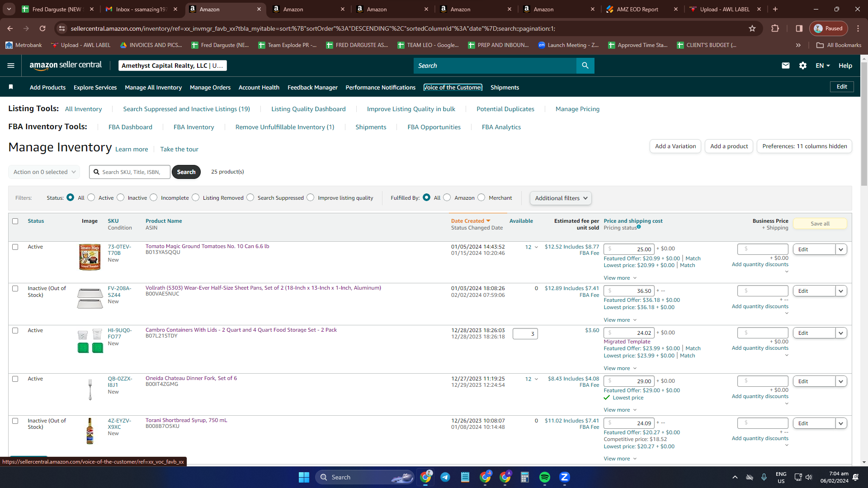Open Edit dropdown arrow for Tomato Magic row

841,249
